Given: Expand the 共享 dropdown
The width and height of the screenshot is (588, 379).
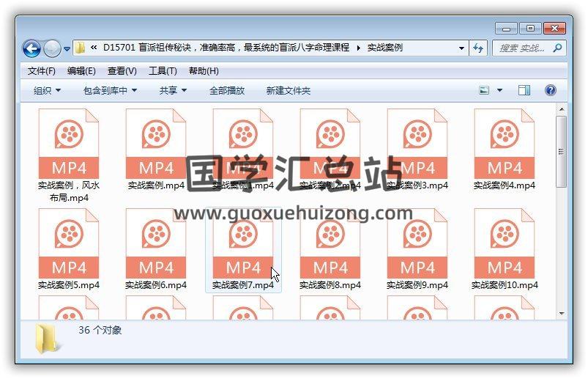Looking at the screenshot, I should point(173,90).
